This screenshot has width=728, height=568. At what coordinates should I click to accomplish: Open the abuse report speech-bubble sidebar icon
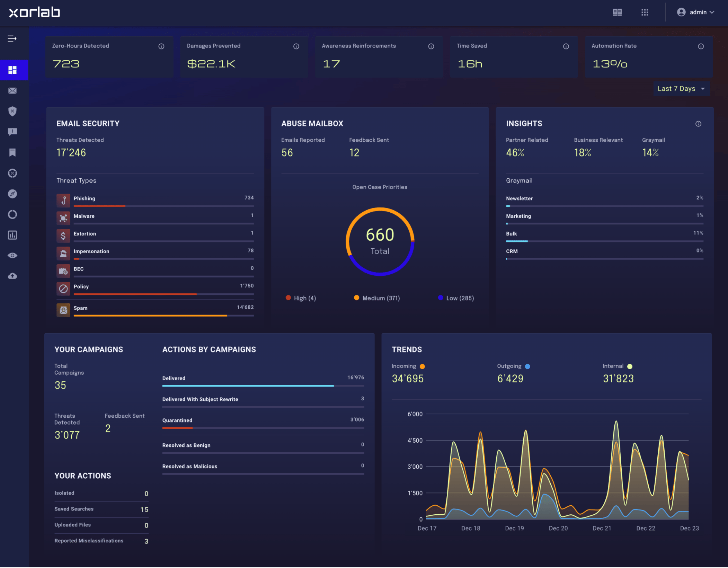(12, 132)
